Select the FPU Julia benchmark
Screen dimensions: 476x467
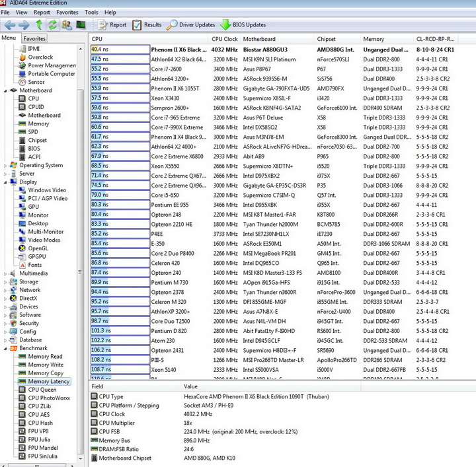tap(39, 439)
